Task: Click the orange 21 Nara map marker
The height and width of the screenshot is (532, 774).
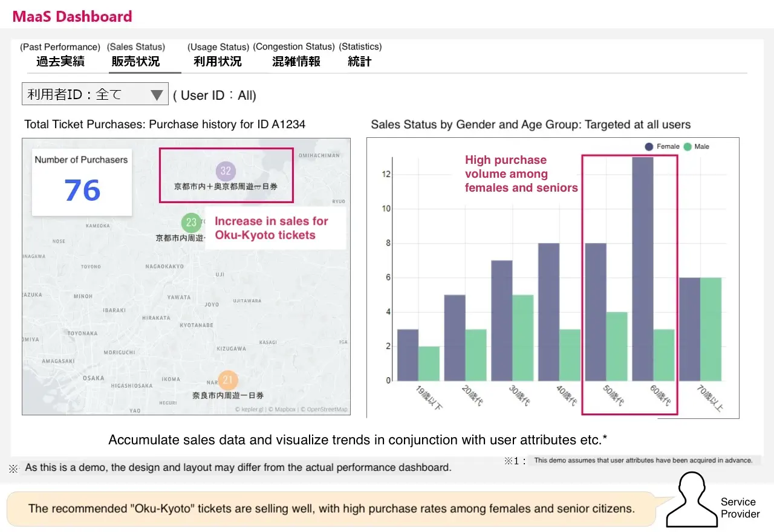Action: click(x=228, y=380)
